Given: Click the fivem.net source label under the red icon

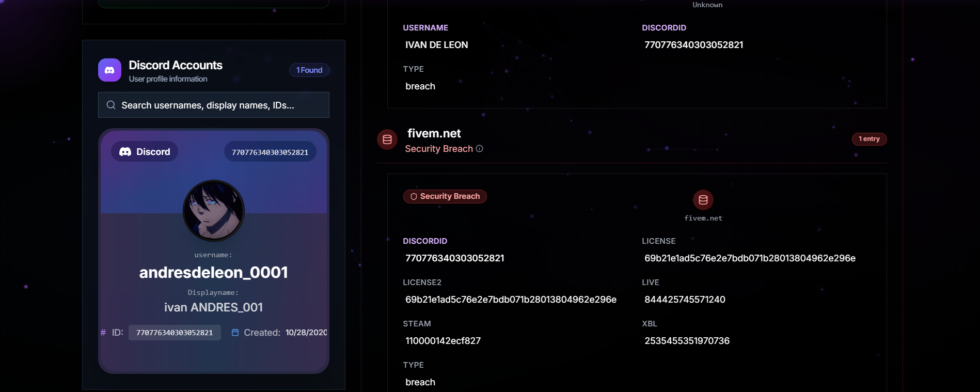Looking at the screenshot, I should [x=703, y=218].
